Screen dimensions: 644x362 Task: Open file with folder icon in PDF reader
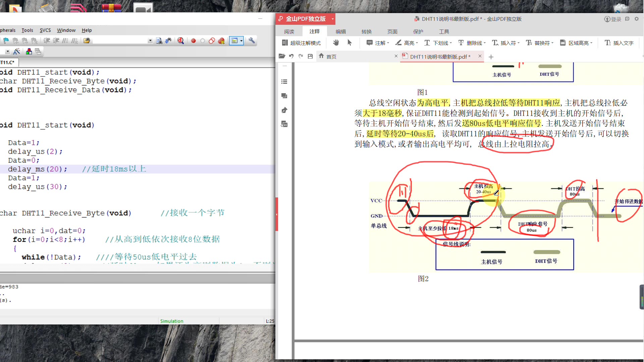pyautogui.click(x=282, y=56)
